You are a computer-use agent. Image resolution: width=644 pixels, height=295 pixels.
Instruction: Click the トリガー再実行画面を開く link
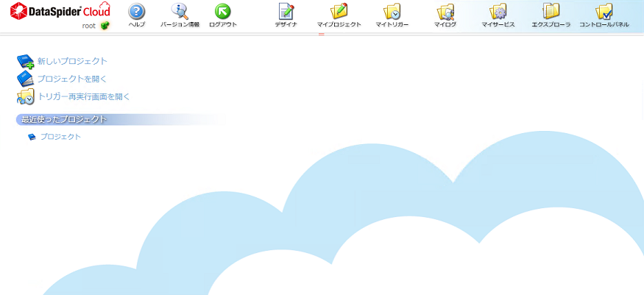(x=84, y=97)
